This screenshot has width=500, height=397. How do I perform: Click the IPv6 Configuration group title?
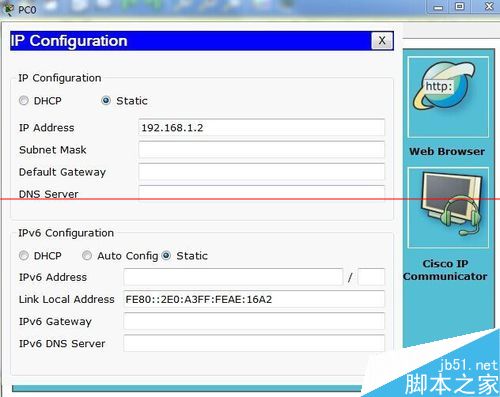[x=66, y=233]
